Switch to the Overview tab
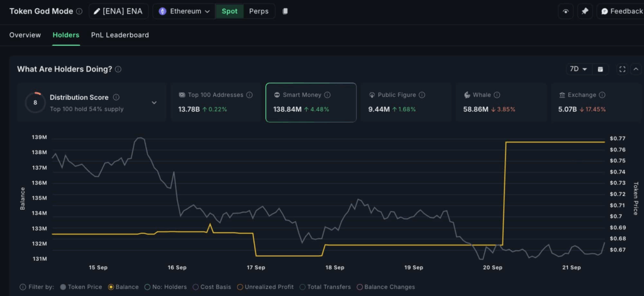Image resolution: width=644 pixels, height=296 pixels. coord(25,35)
